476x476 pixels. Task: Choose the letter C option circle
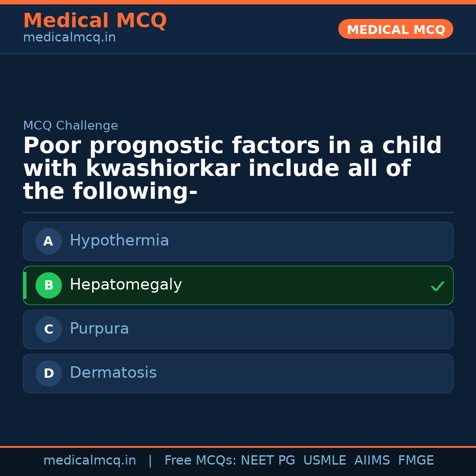(x=48, y=329)
